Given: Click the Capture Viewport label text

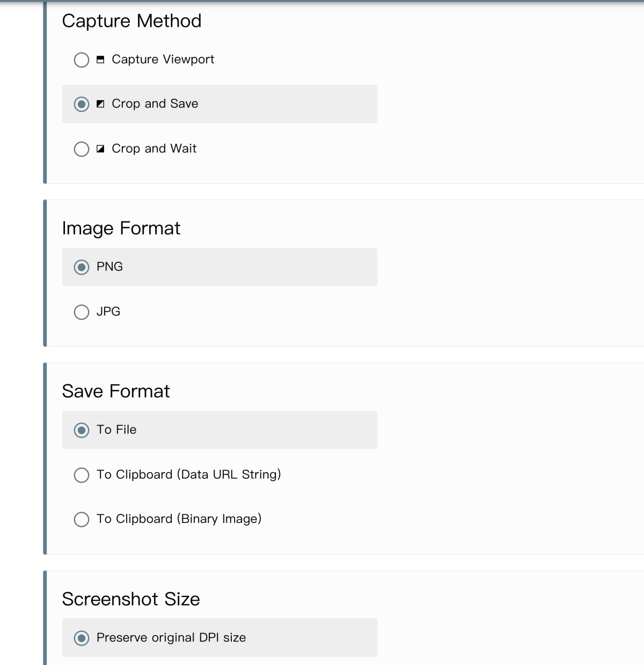Looking at the screenshot, I should [x=163, y=60].
